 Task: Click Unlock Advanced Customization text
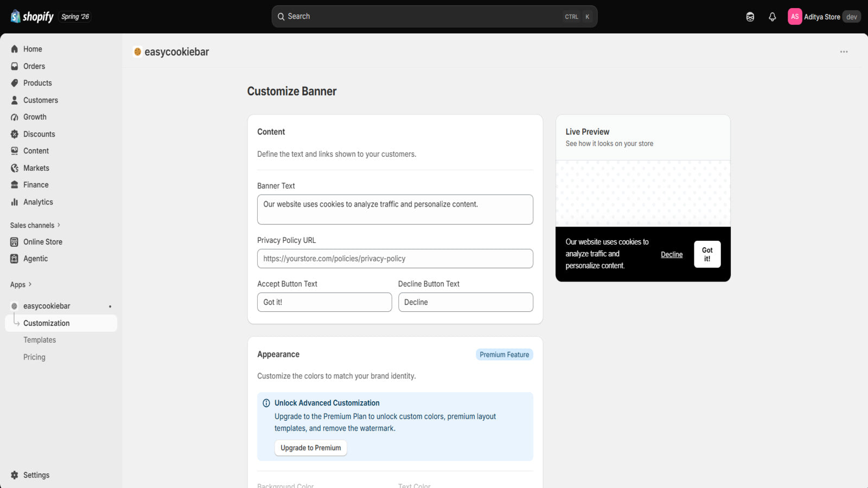(x=327, y=403)
